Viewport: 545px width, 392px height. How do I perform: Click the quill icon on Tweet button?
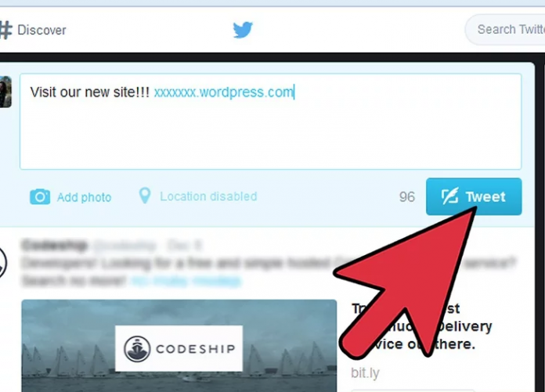click(449, 196)
